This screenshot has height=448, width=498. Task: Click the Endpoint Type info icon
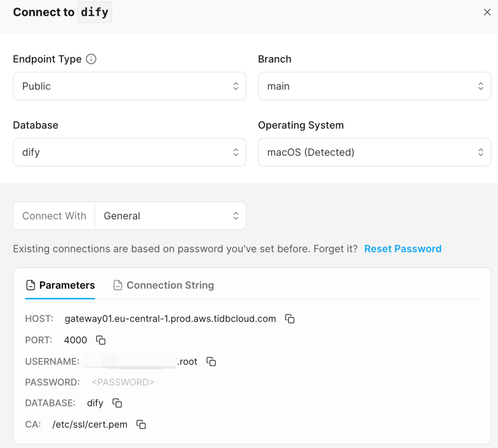pyautogui.click(x=92, y=59)
